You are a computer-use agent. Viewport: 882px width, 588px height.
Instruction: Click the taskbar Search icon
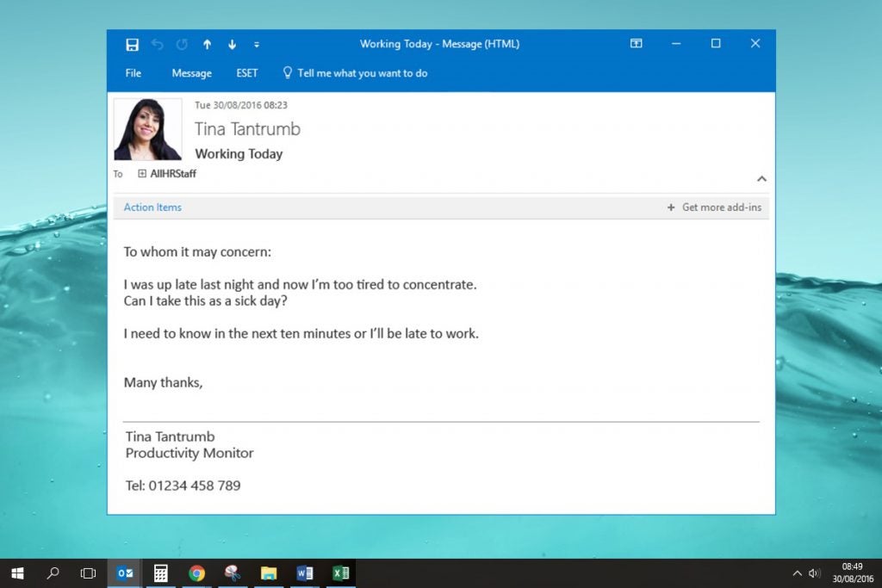point(53,573)
